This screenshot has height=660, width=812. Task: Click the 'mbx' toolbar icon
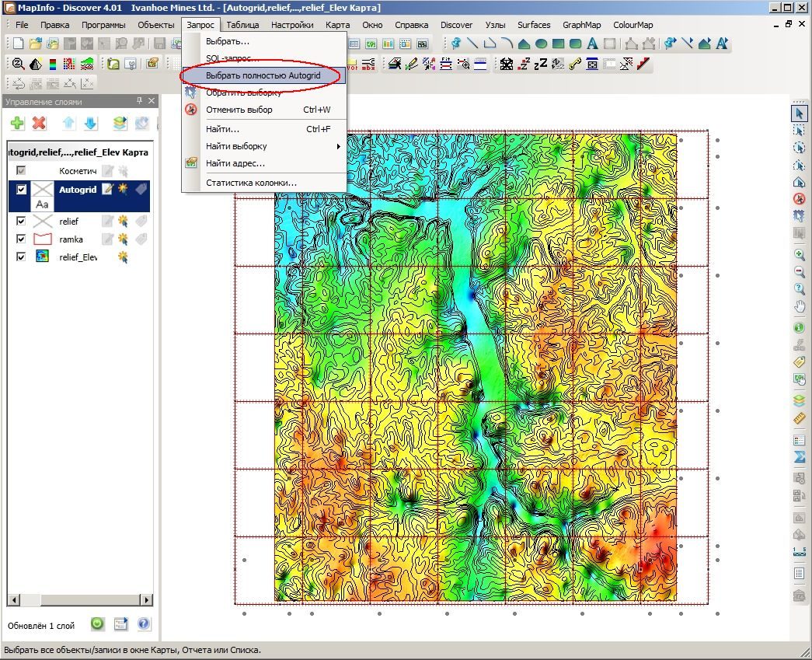point(368,65)
